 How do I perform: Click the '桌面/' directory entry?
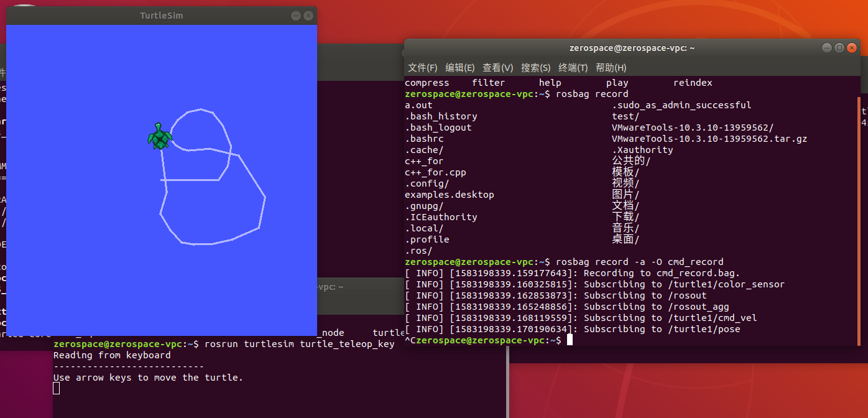(626, 239)
